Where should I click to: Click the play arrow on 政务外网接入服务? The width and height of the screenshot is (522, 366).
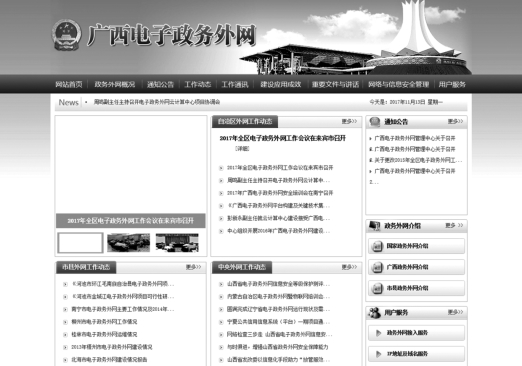[378, 333]
